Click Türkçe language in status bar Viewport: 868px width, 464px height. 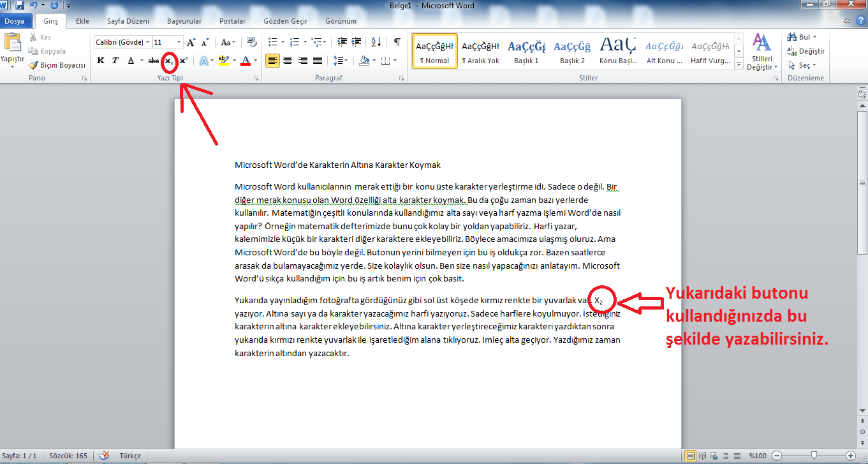[x=130, y=456]
